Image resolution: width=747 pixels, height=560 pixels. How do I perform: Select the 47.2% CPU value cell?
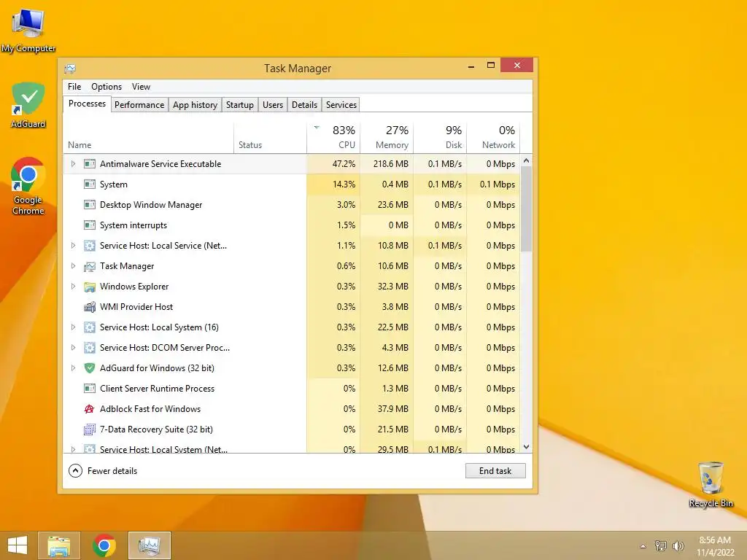click(333, 164)
